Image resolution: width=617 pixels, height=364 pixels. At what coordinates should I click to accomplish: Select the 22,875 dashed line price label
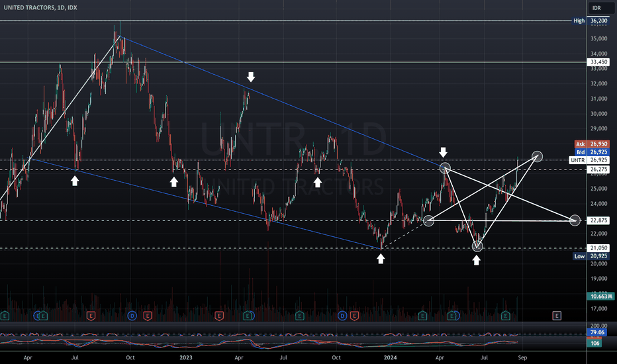click(x=598, y=220)
